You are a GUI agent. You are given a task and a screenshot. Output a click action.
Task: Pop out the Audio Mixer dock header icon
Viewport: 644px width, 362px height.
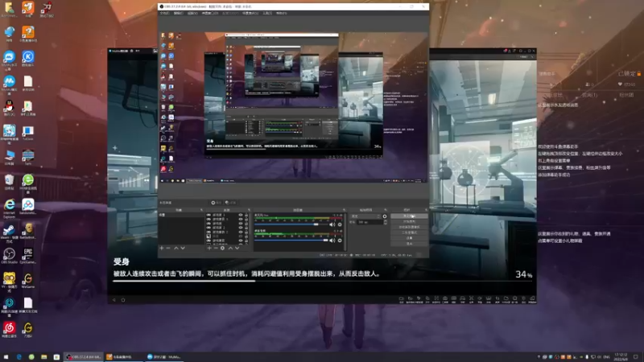coord(345,210)
